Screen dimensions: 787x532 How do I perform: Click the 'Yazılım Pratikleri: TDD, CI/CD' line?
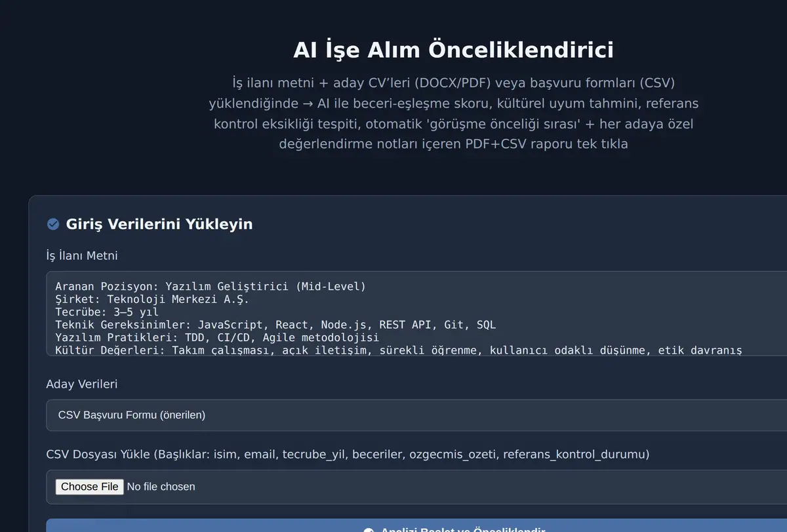(x=217, y=338)
